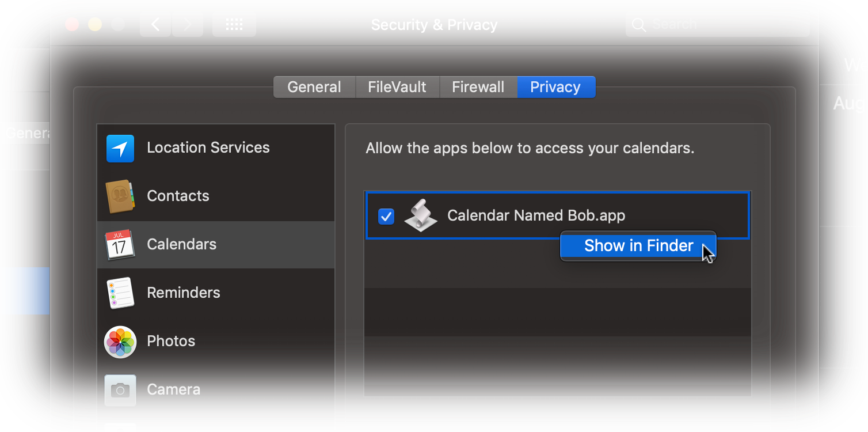Disable Calendar Named Bob.app calendar permission

tap(386, 216)
